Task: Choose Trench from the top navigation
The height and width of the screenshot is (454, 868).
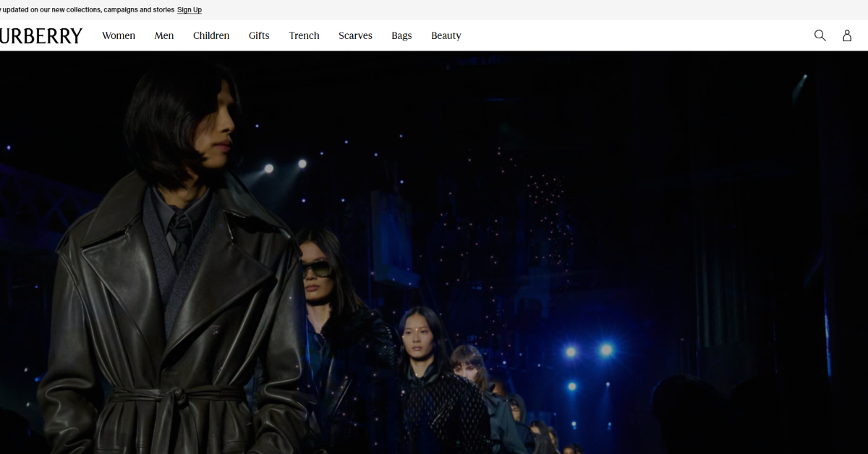Action: click(x=304, y=35)
